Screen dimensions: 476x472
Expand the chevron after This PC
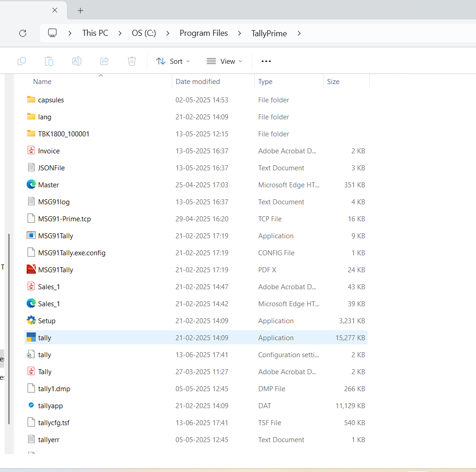click(120, 33)
